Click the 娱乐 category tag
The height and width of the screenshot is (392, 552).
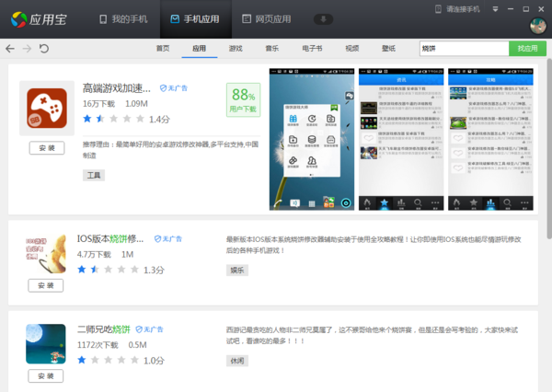pyautogui.click(x=237, y=271)
